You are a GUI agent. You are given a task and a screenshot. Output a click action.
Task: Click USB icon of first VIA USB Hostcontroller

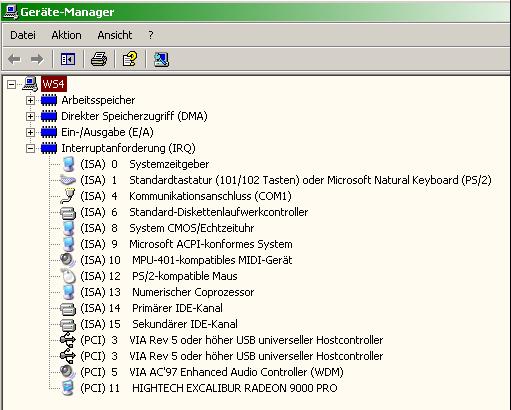click(x=68, y=340)
